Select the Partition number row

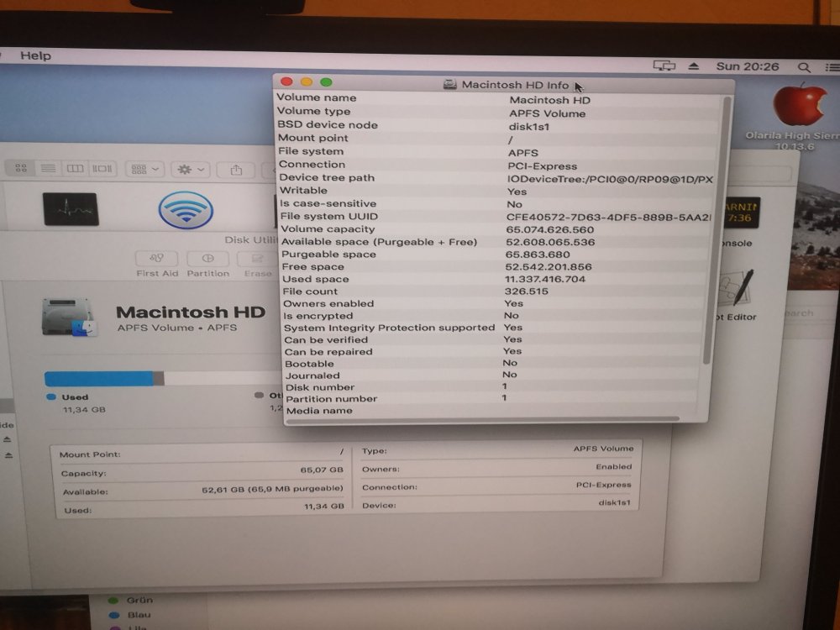click(x=491, y=398)
